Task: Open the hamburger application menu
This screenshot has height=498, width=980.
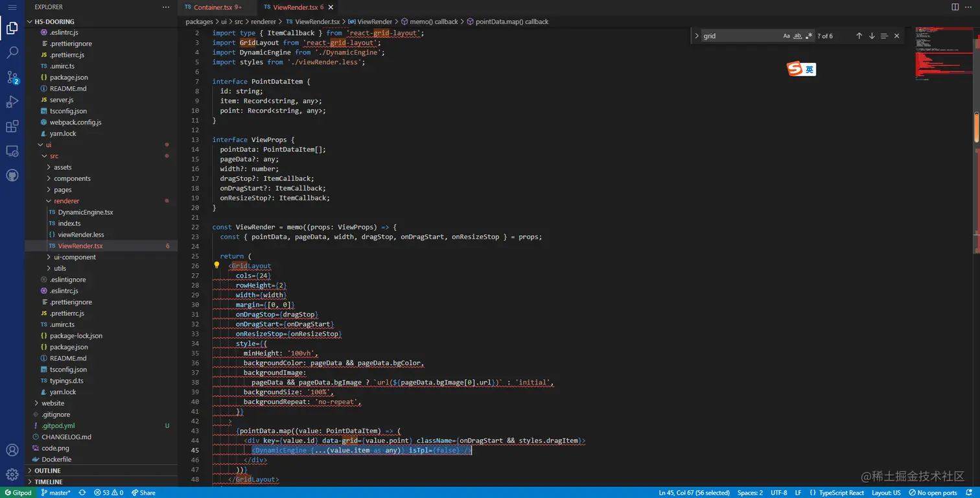Action: click(x=12, y=7)
